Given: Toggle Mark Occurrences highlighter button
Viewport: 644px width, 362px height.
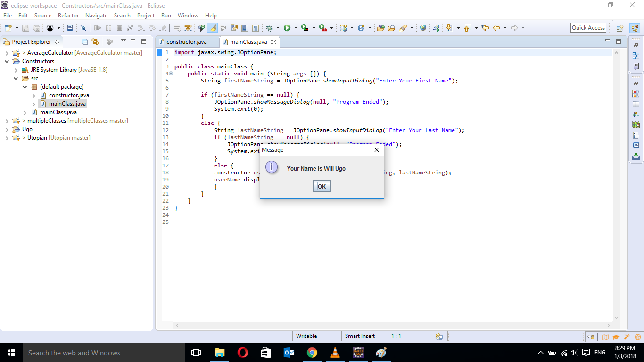Looking at the screenshot, I should tap(213, 28).
